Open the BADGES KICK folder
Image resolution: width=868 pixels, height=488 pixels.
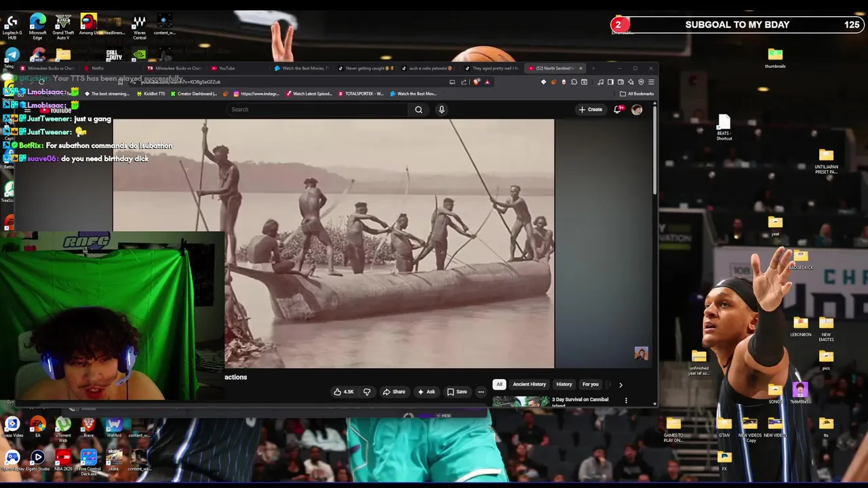[x=800, y=260]
